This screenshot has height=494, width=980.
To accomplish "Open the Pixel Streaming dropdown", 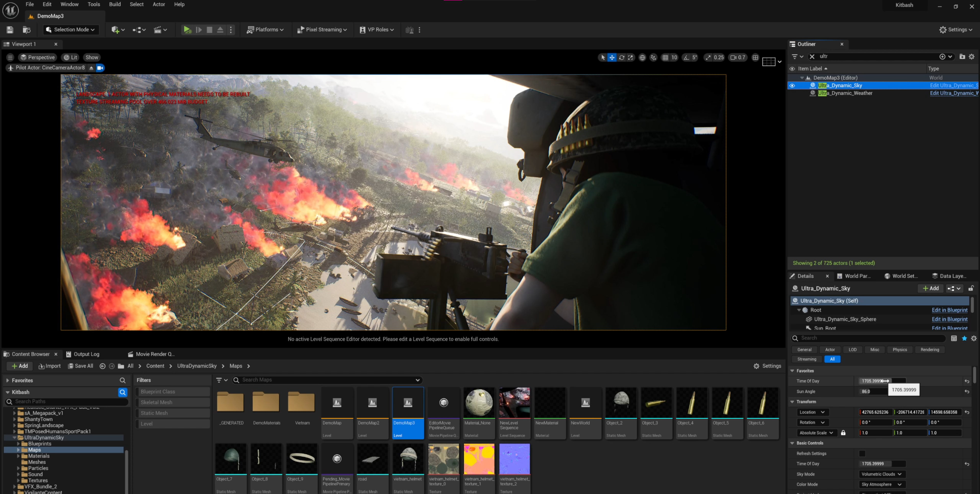I will [x=322, y=30].
